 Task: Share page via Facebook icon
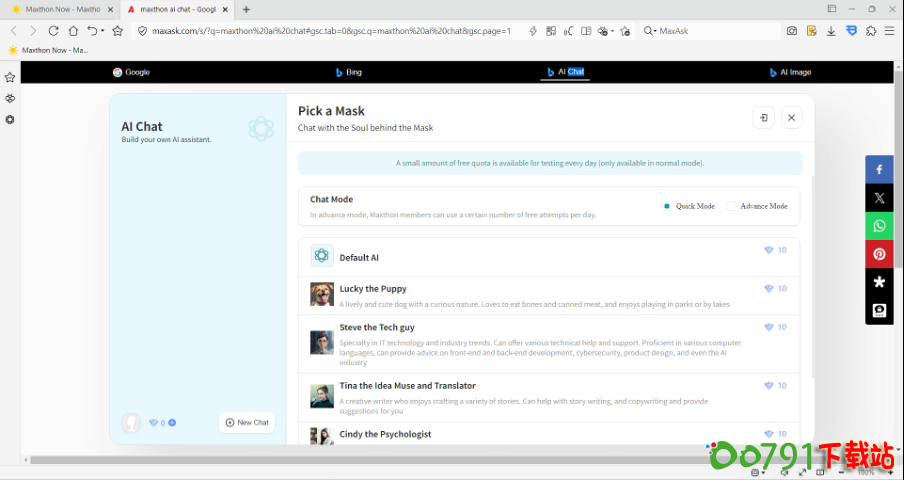pos(879,170)
